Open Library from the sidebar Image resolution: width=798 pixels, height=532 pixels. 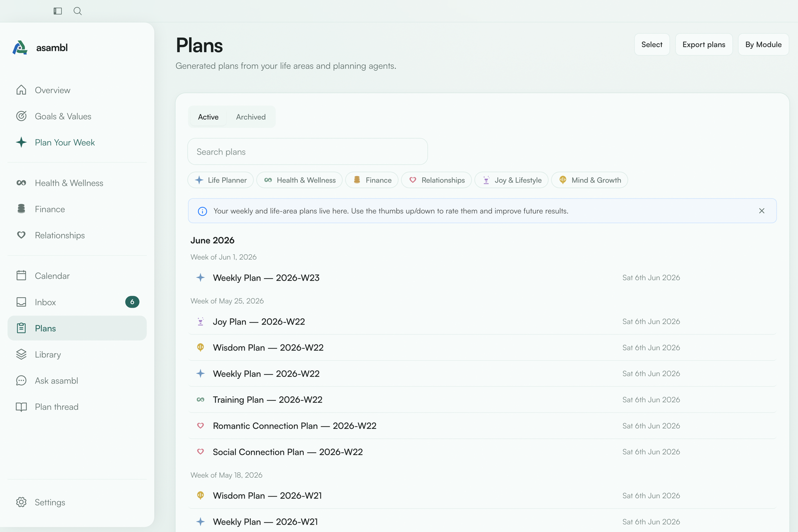(x=77, y=355)
